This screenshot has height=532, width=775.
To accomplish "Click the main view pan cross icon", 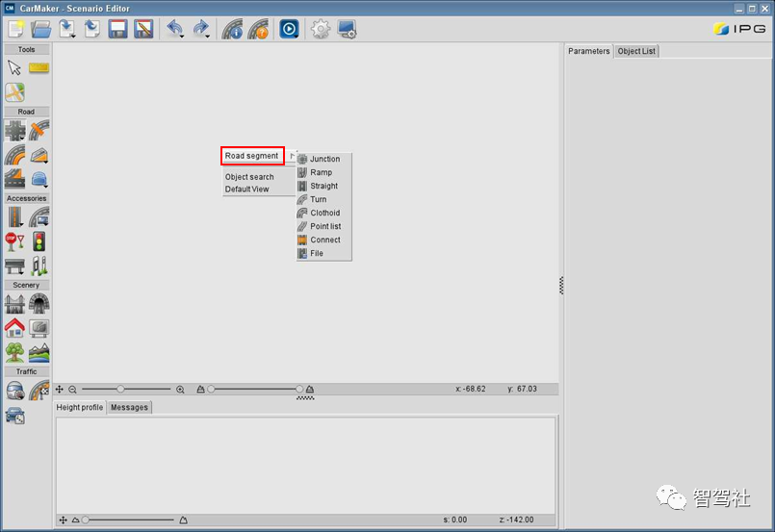I will 60,390.
